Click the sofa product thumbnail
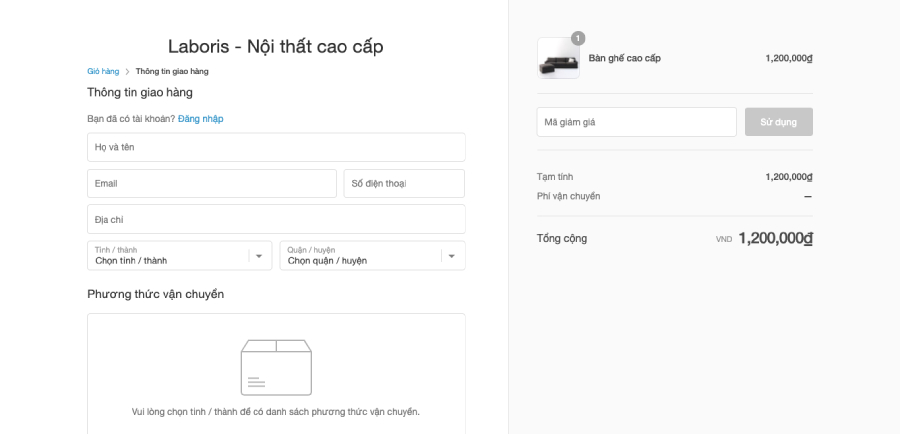The image size is (900, 434). [558, 58]
